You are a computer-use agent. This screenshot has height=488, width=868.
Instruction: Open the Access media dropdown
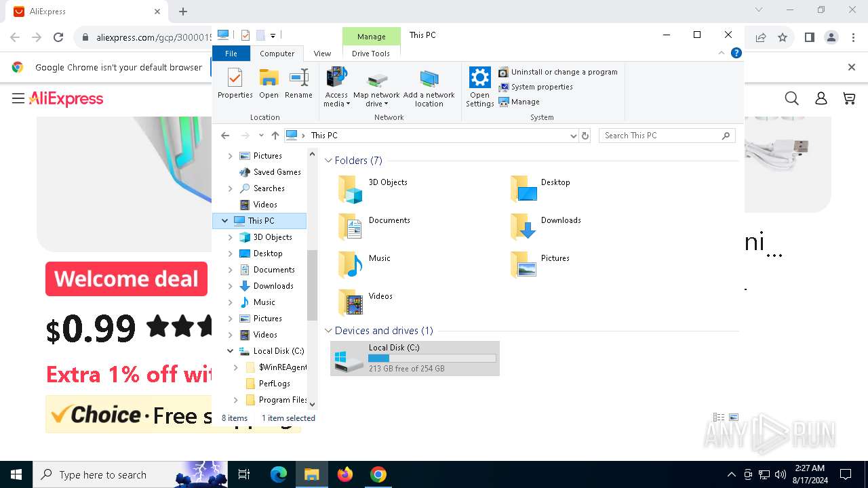336,87
